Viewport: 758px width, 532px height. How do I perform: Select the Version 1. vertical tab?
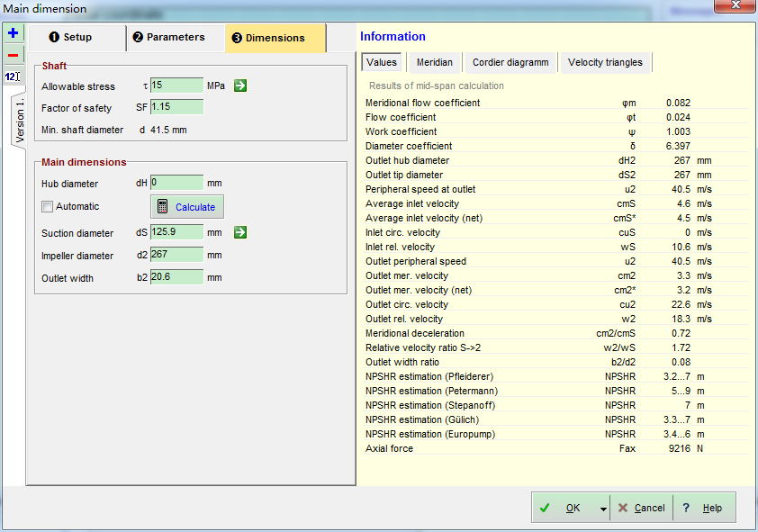click(19, 120)
